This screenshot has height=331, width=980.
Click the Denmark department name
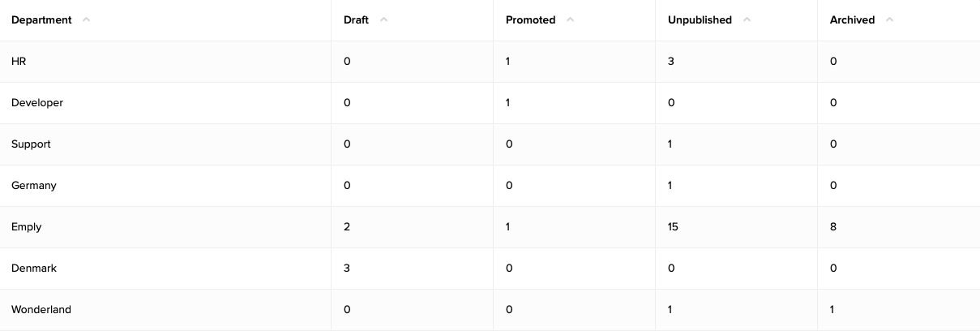(x=34, y=269)
